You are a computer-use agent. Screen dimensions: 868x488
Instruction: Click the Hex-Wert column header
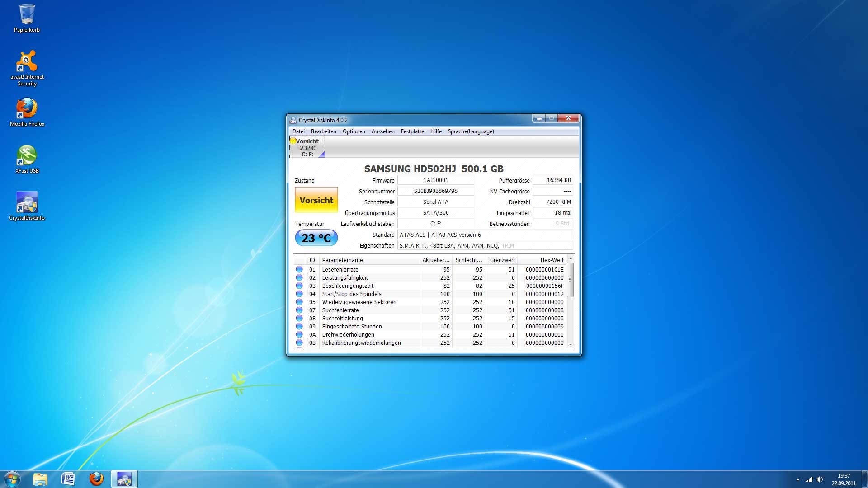pyautogui.click(x=542, y=260)
